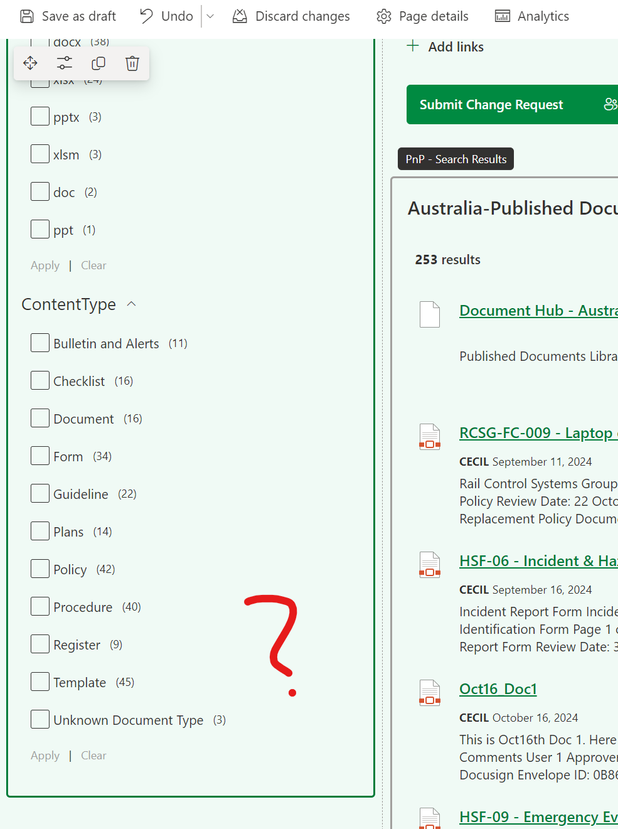Screen dimensions: 618x829
Task: Click people icon on Submit Change Request
Action: click(x=611, y=104)
